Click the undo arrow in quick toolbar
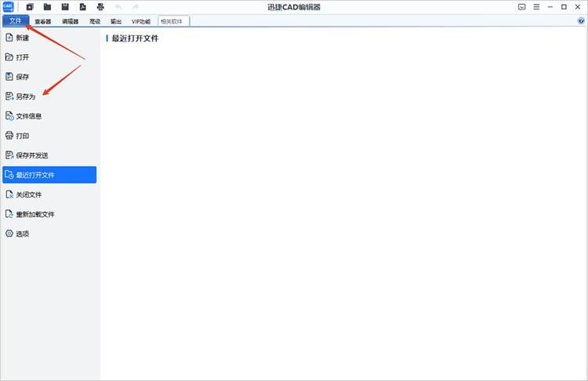 pos(118,7)
